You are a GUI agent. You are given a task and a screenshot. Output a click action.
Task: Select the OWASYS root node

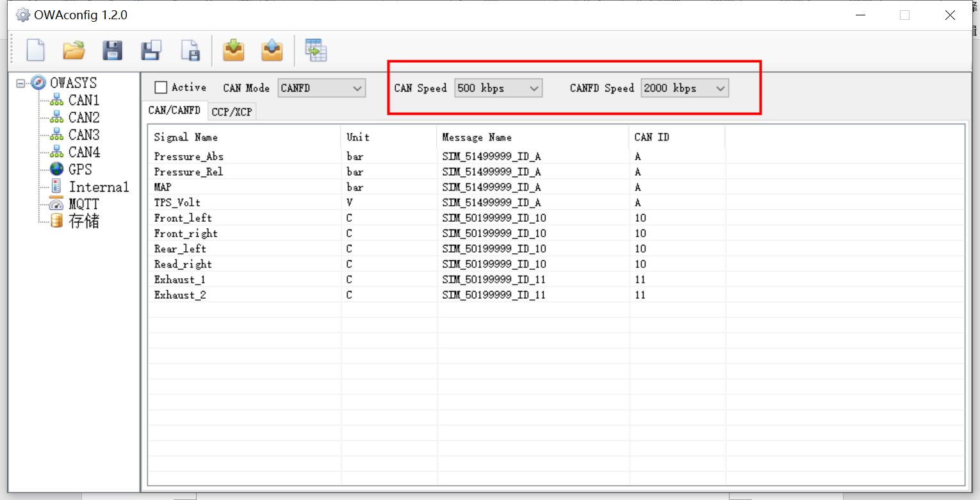(x=72, y=83)
